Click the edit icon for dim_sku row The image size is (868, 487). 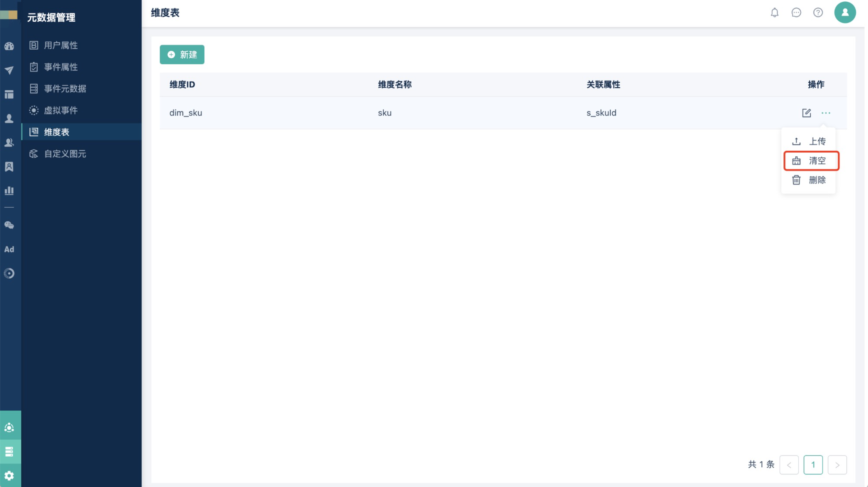click(806, 113)
